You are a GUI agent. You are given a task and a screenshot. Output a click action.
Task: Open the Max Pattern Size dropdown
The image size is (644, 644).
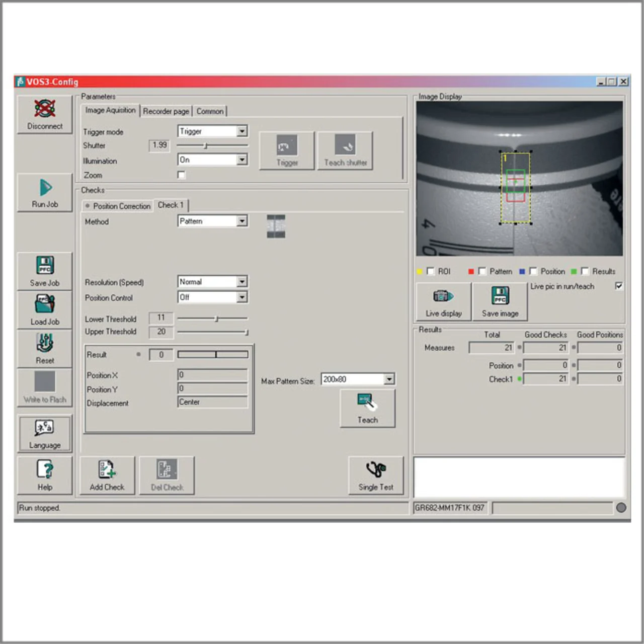click(389, 379)
